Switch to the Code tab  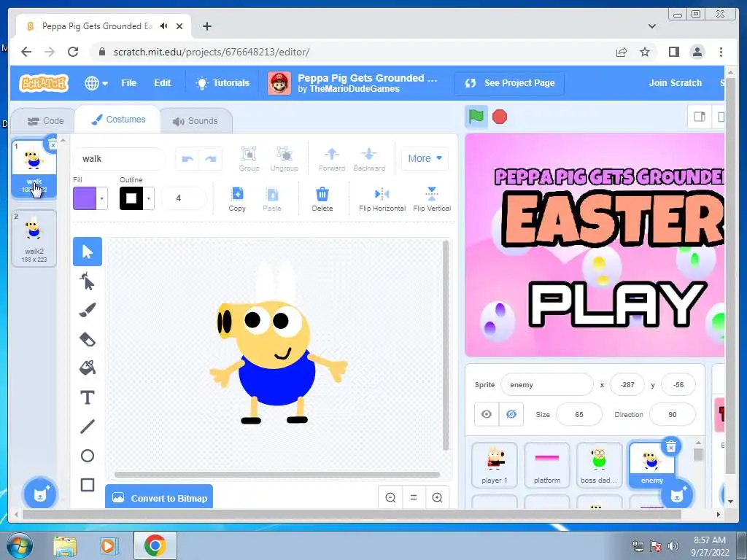click(45, 121)
